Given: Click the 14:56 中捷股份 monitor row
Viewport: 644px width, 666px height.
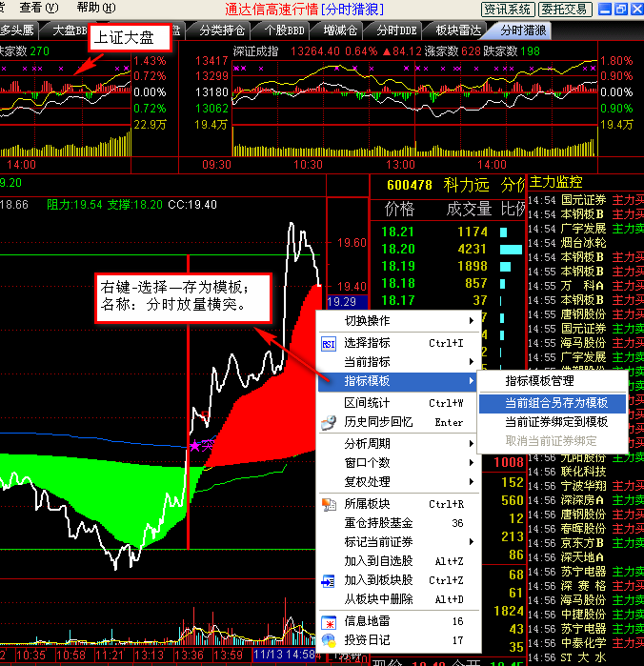Looking at the screenshot, I should tap(585, 615).
